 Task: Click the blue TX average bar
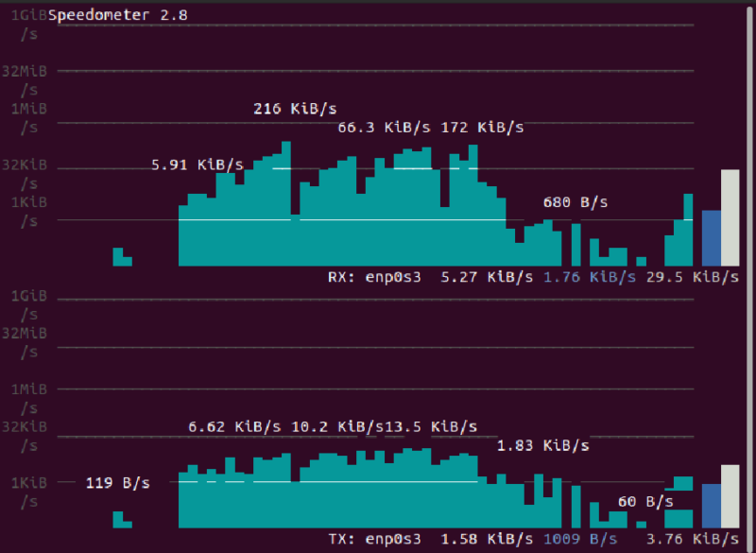pos(712,507)
